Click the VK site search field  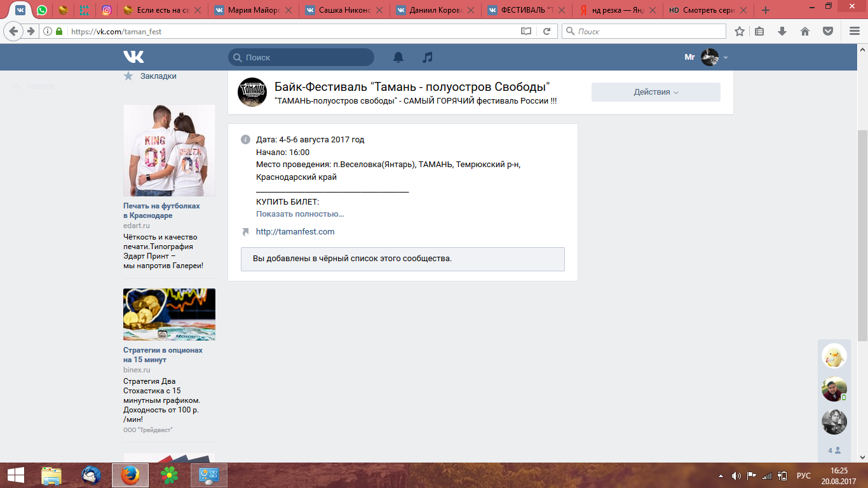301,57
